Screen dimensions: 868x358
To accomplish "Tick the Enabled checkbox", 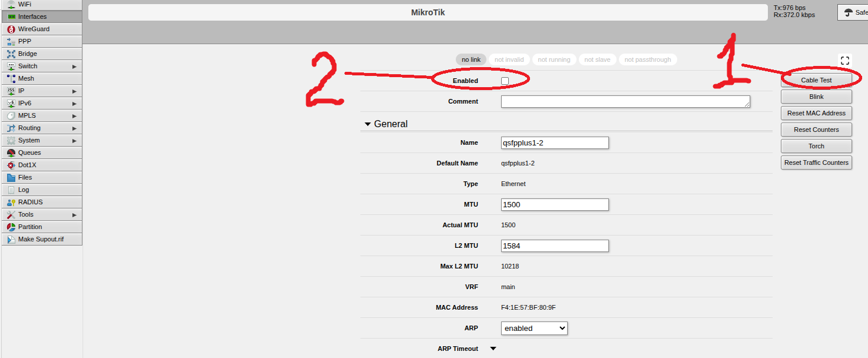I will 505,81.
